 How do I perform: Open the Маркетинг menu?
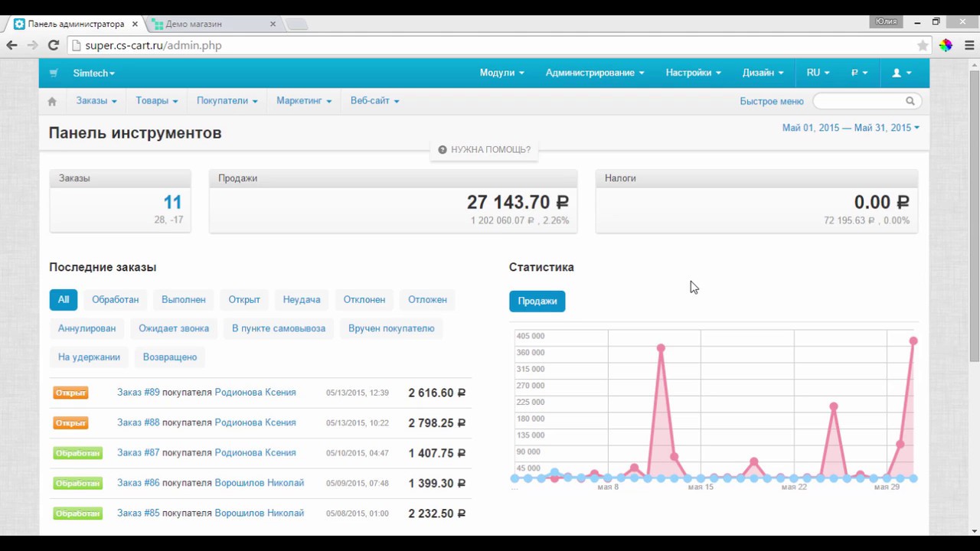pyautogui.click(x=304, y=100)
